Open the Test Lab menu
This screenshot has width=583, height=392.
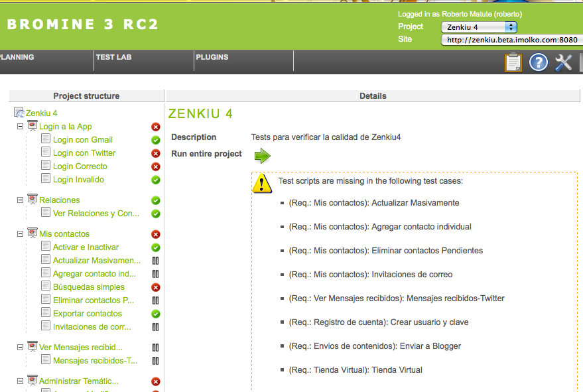tap(114, 57)
